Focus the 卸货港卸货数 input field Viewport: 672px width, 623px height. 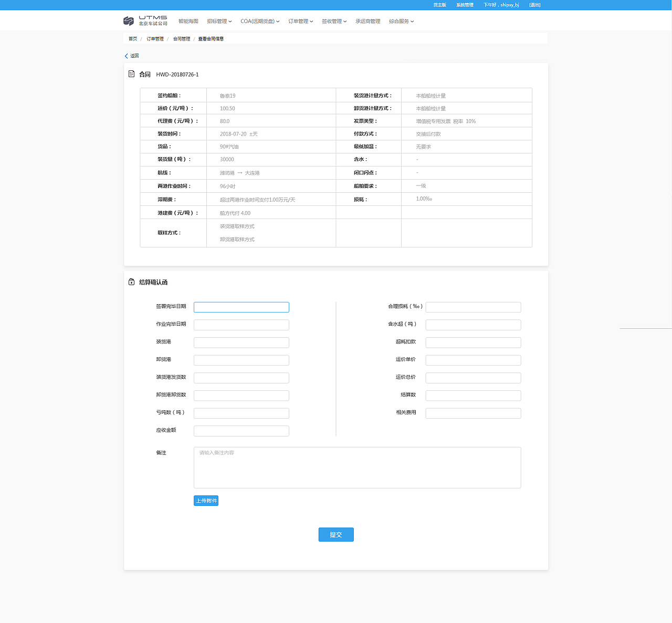[x=241, y=396]
